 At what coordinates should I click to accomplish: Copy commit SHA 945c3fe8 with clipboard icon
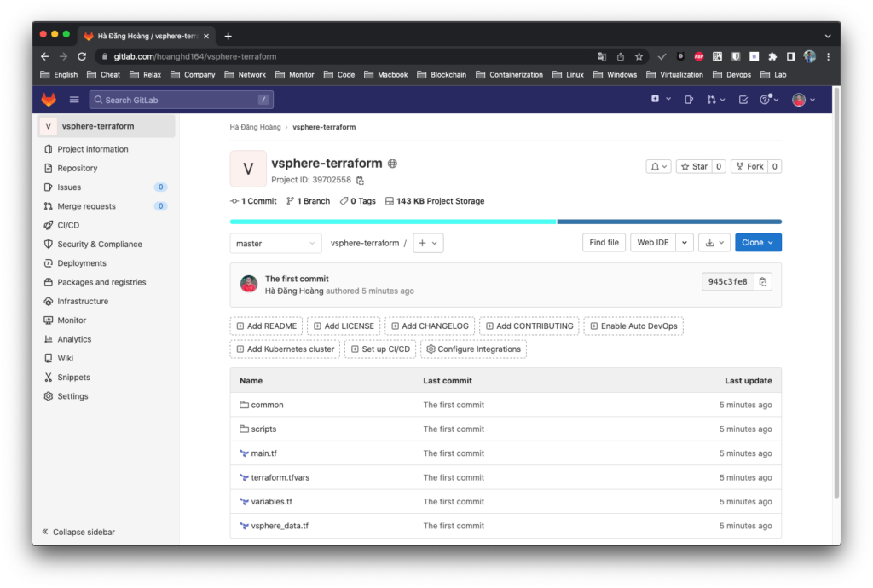(x=763, y=282)
